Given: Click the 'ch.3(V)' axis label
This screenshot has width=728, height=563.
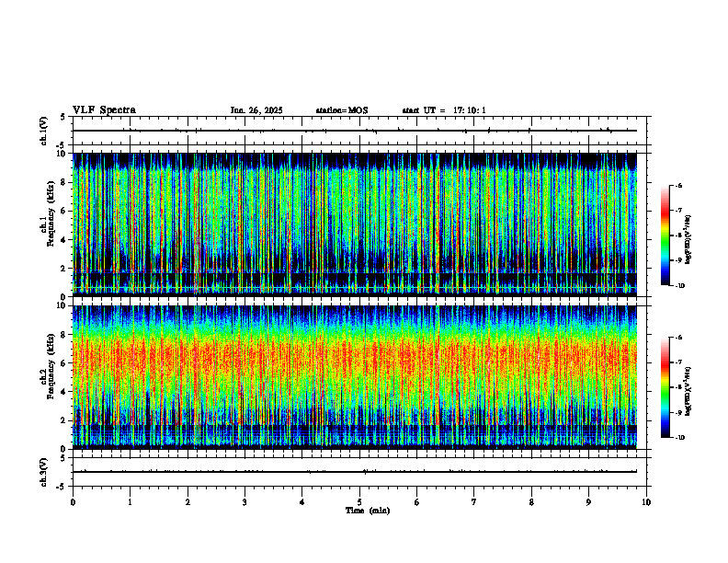Looking at the screenshot, I should [43, 472].
